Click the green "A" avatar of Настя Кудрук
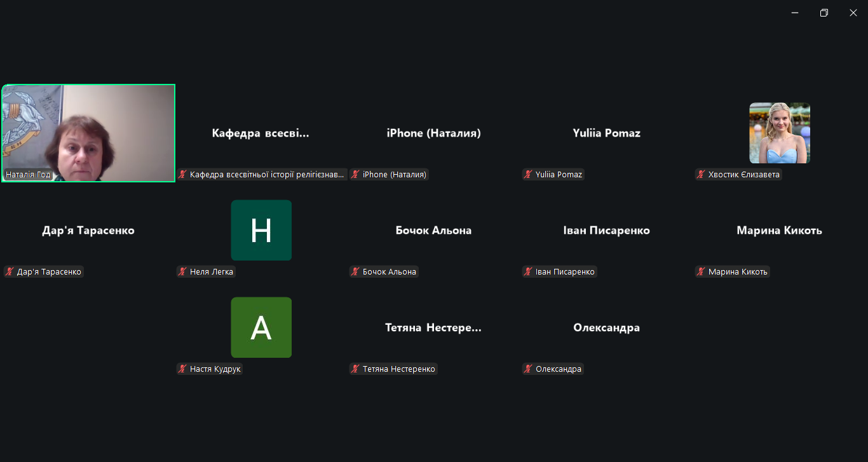This screenshot has height=462, width=868. pyautogui.click(x=261, y=327)
